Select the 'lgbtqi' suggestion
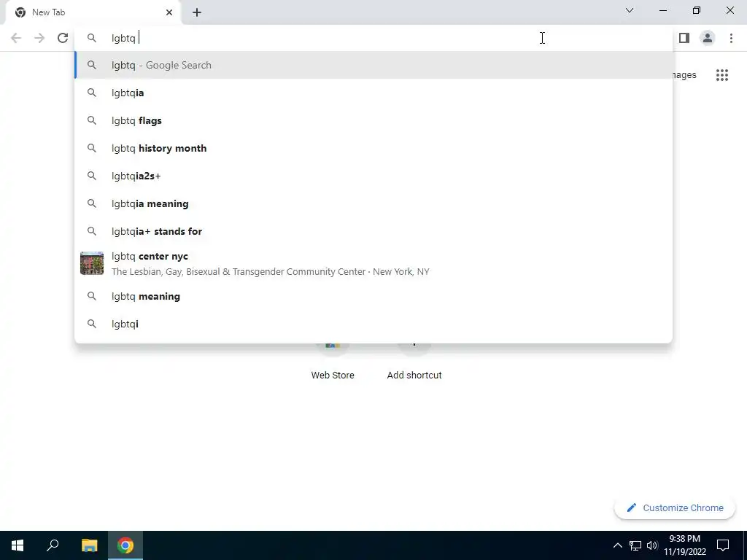The height and width of the screenshot is (560, 747). tap(374, 324)
